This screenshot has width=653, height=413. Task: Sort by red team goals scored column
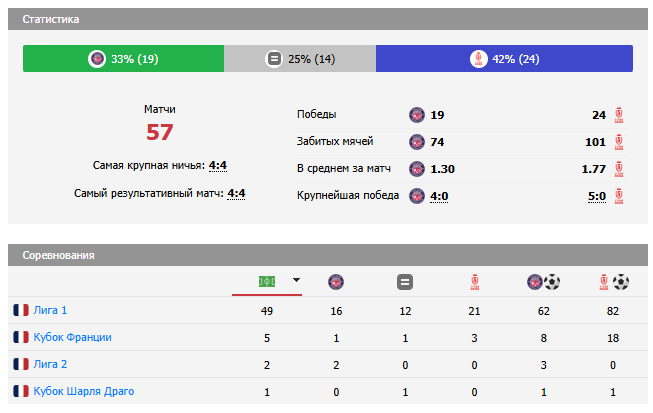613,282
